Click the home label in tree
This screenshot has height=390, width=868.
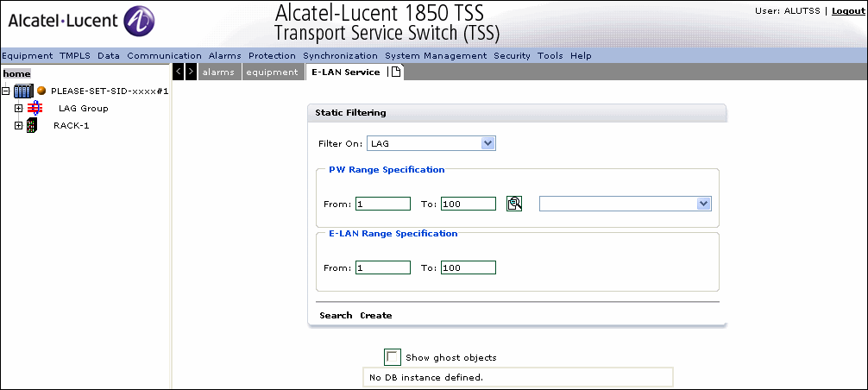pos(16,73)
